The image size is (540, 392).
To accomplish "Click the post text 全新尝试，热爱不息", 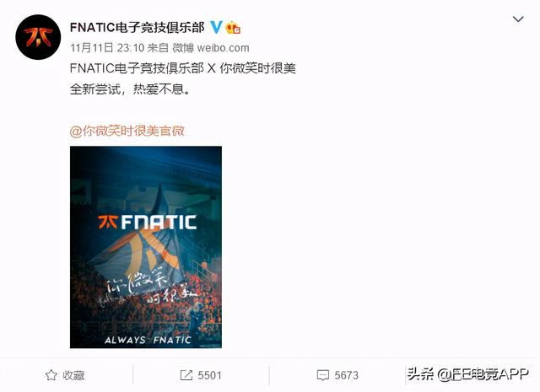I will point(130,89).
